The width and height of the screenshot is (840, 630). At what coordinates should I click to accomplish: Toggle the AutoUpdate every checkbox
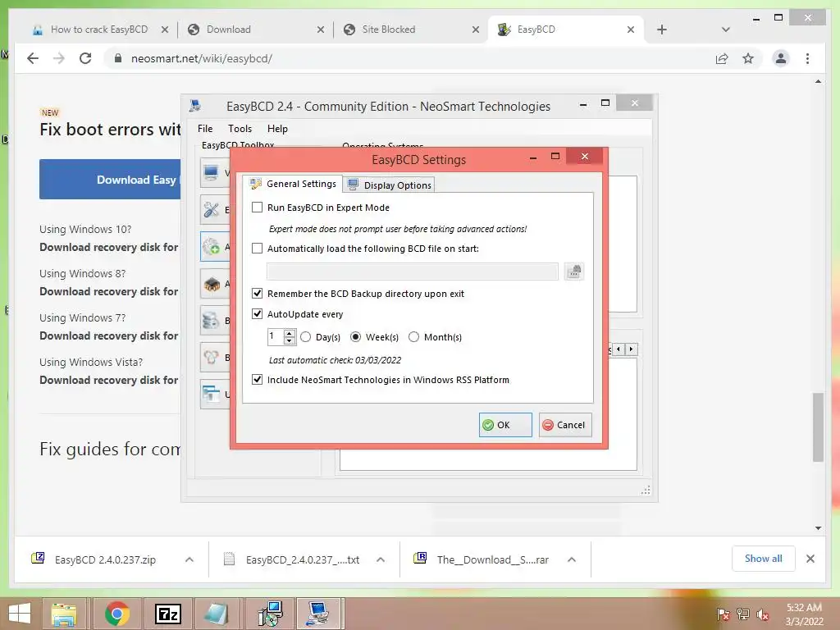tap(257, 313)
